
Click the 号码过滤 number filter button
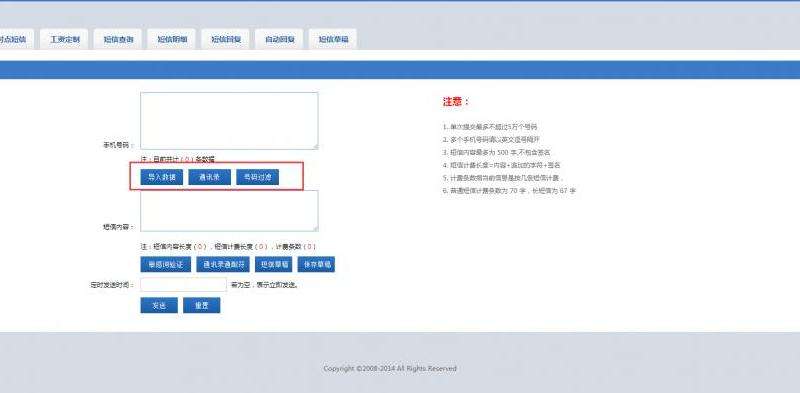[257, 177]
